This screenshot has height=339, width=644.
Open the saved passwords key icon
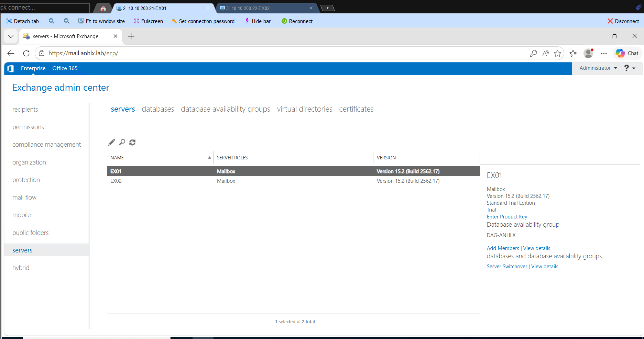533,53
